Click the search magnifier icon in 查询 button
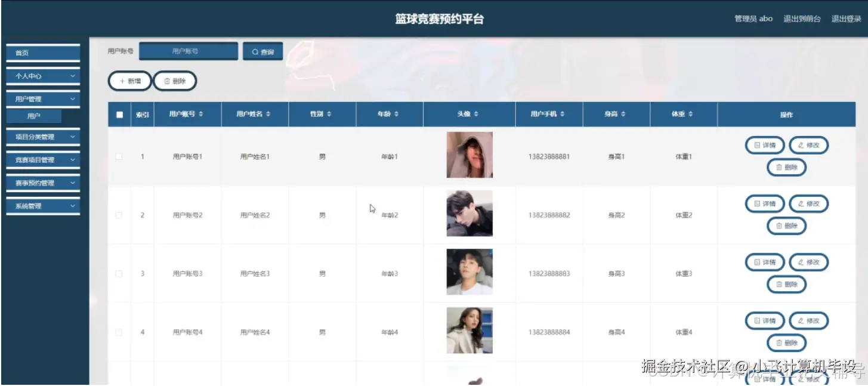Image resolution: width=868 pixels, height=386 pixels. click(x=255, y=52)
